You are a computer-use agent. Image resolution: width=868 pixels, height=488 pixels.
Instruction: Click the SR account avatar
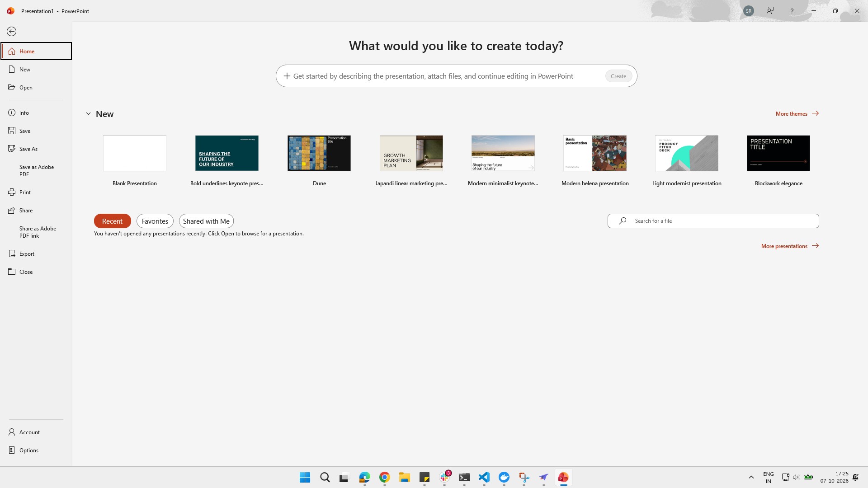coord(749,11)
